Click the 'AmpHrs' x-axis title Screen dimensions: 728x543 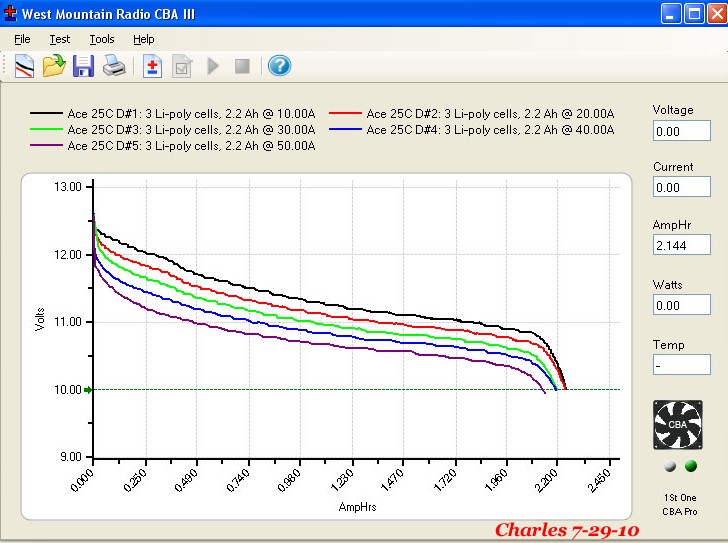[357, 507]
